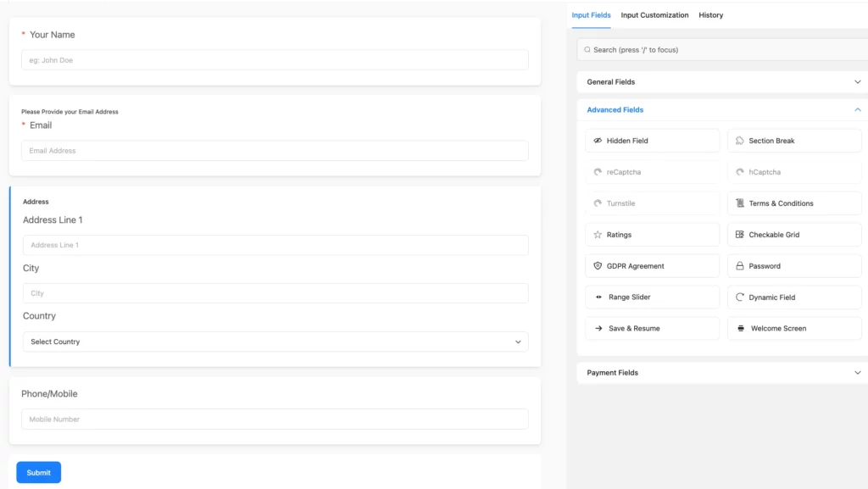This screenshot has height=489, width=868.
Task: Click the Ratings star icon
Action: [x=598, y=235]
